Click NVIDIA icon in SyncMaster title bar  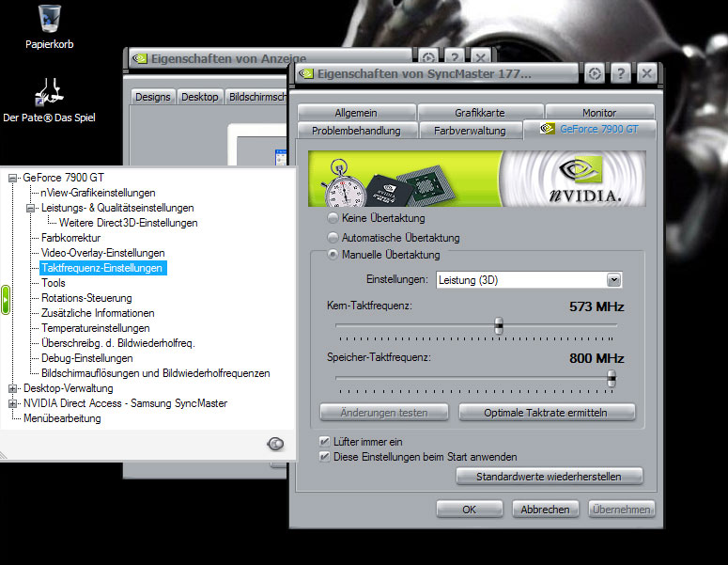(306, 73)
